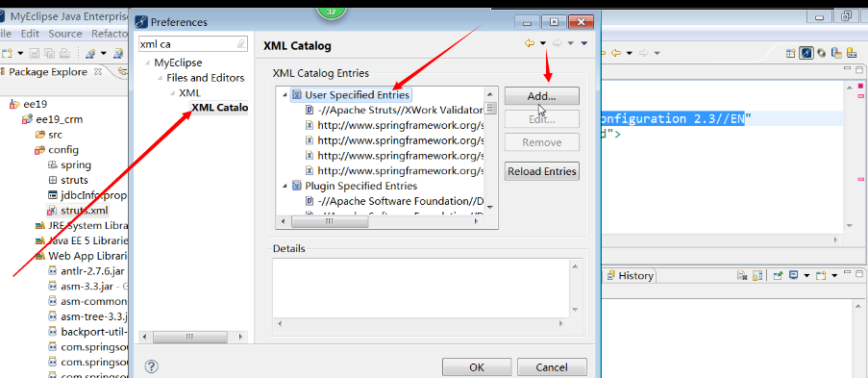Click editor toolbar back arrow icon
868x378 pixels.
pyautogui.click(x=615, y=53)
